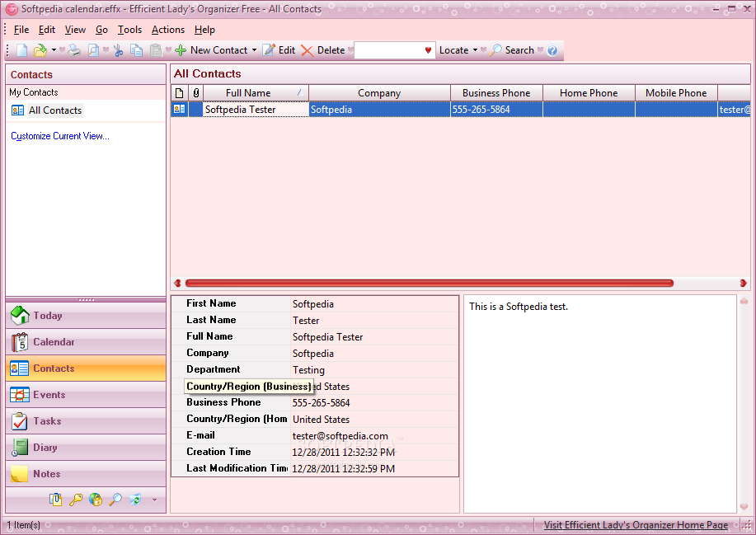Sort by the item type column icon header
The image size is (756, 535).
180,93
